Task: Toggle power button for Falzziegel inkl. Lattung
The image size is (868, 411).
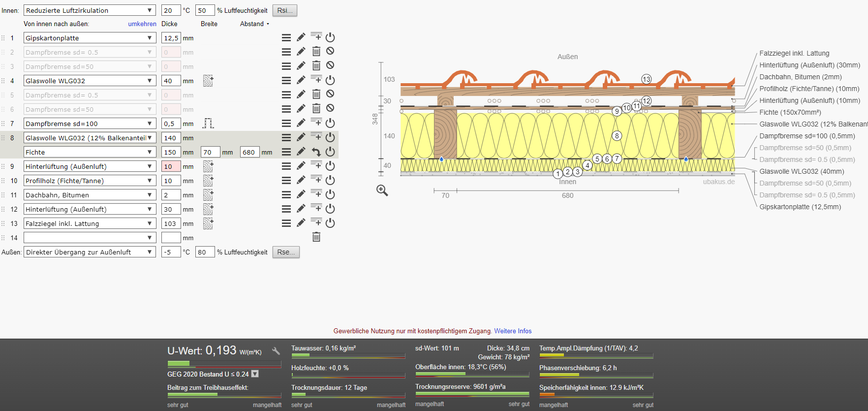Action: click(x=330, y=223)
